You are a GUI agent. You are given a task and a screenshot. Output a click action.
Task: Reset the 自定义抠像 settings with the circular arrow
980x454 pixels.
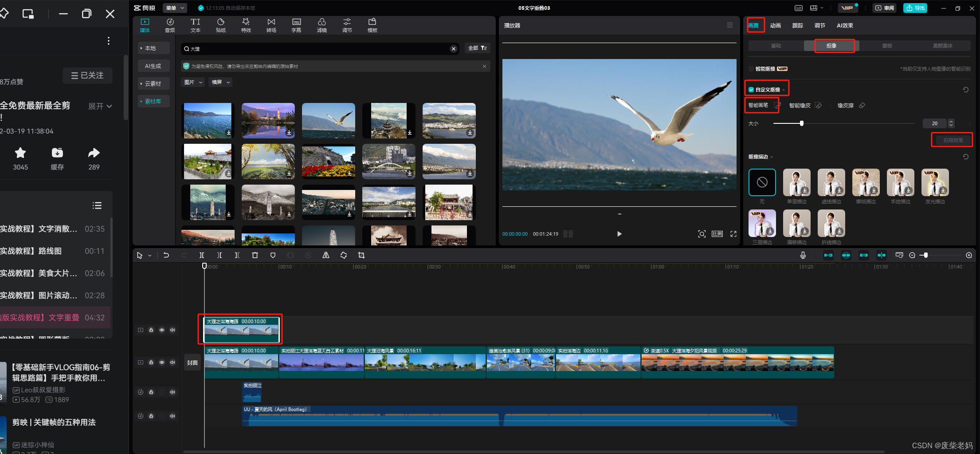[966, 90]
